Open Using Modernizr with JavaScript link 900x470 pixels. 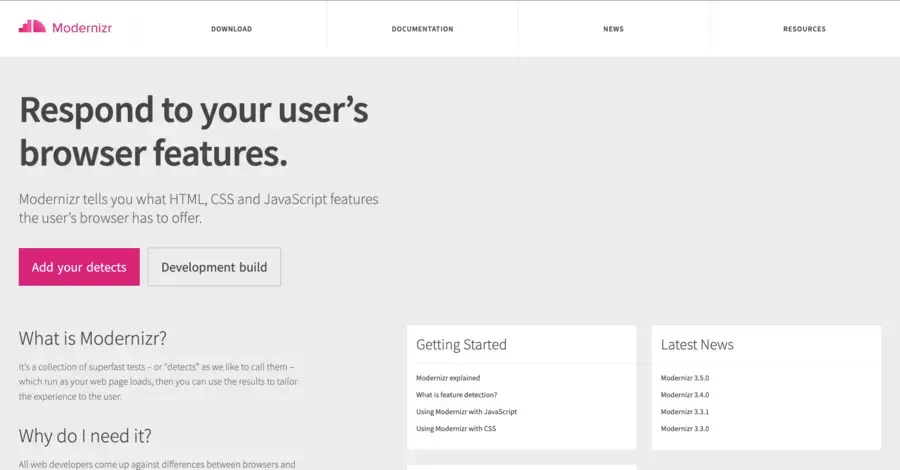tap(466, 411)
